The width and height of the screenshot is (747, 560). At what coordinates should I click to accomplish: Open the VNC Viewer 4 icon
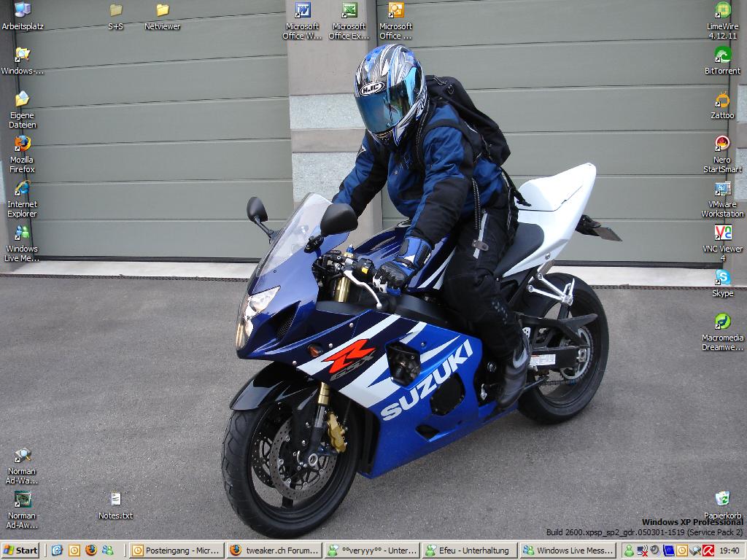(722, 233)
